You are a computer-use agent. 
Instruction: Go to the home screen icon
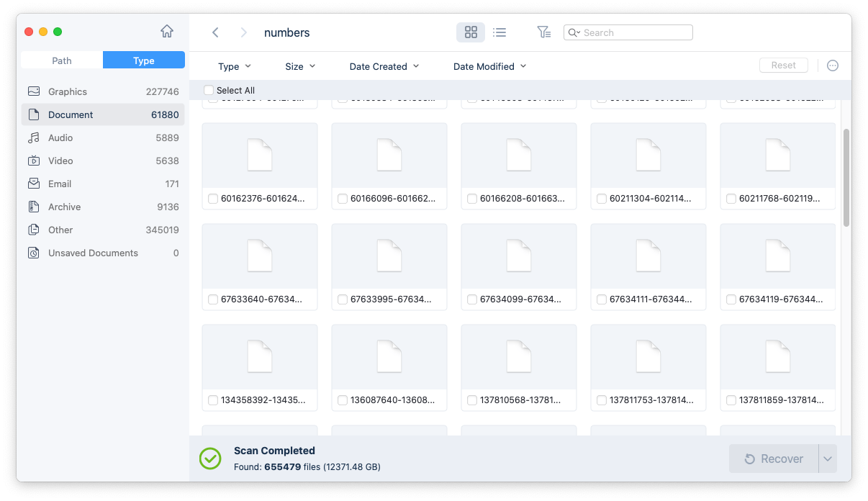click(167, 32)
